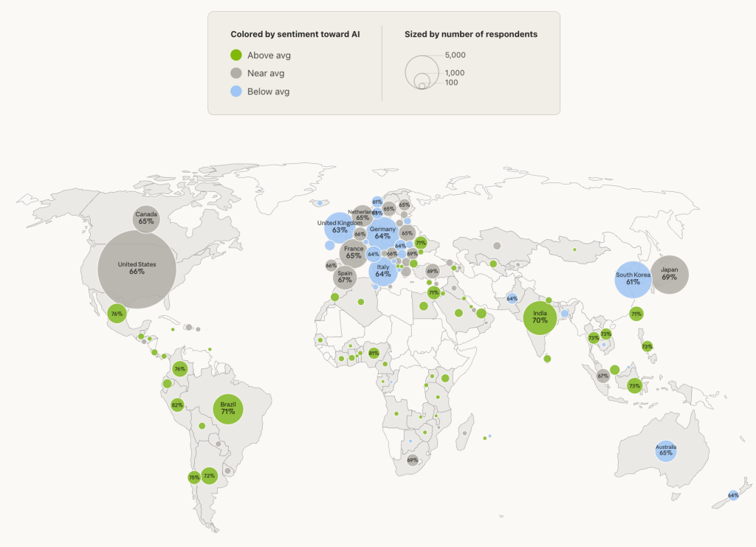
Task: Click the Brazil 71% bubble
Action: tap(228, 408)
